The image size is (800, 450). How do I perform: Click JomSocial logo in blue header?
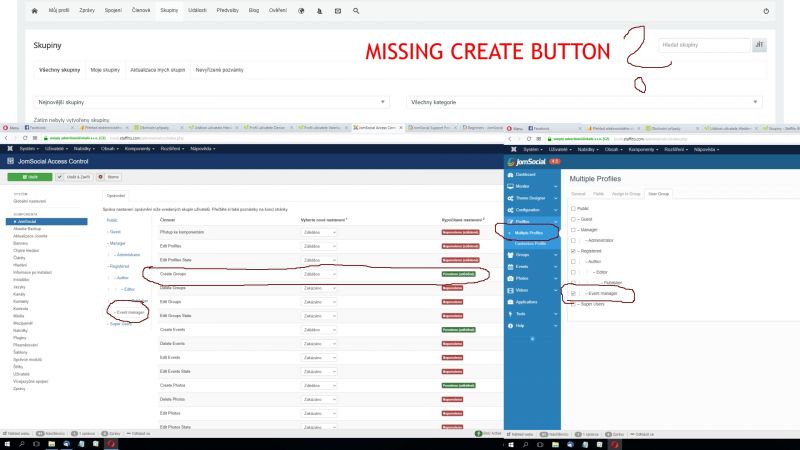[x=527, y=162]
